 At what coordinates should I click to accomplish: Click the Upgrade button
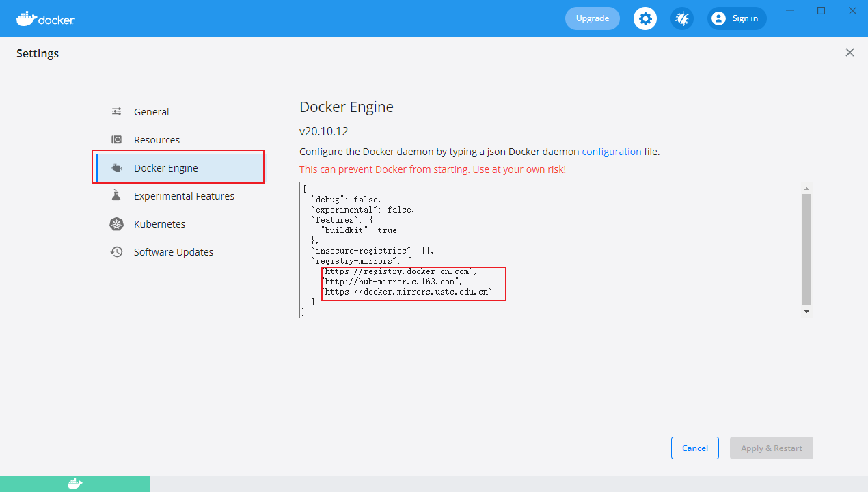coord(593,18)
